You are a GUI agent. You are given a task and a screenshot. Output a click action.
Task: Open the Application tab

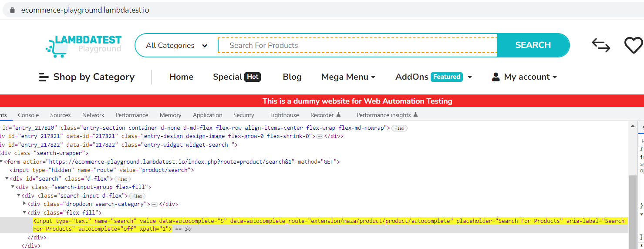(x=208, y=115)
